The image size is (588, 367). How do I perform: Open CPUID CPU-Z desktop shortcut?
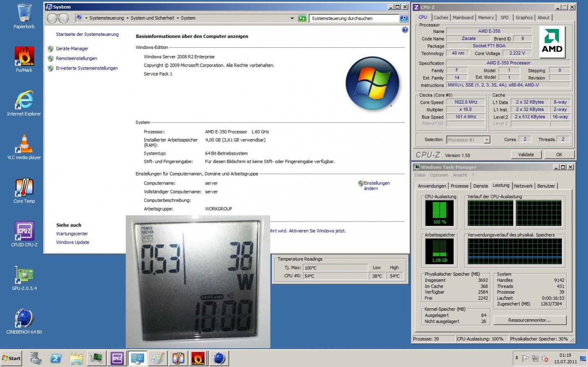tap(24, 234)
